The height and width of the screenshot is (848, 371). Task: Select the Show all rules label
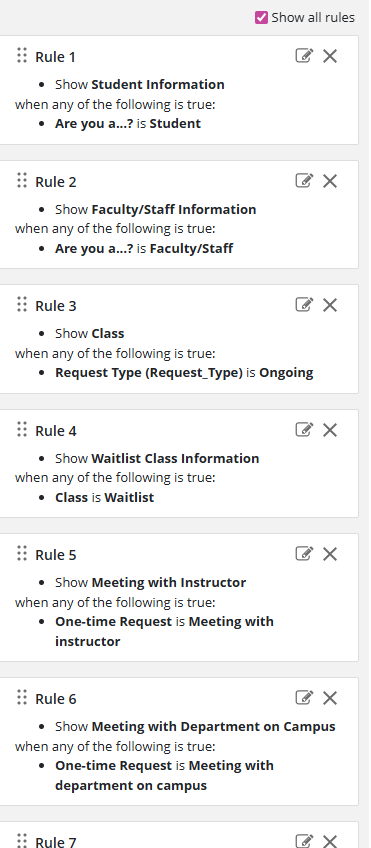(x=313, y=18)
